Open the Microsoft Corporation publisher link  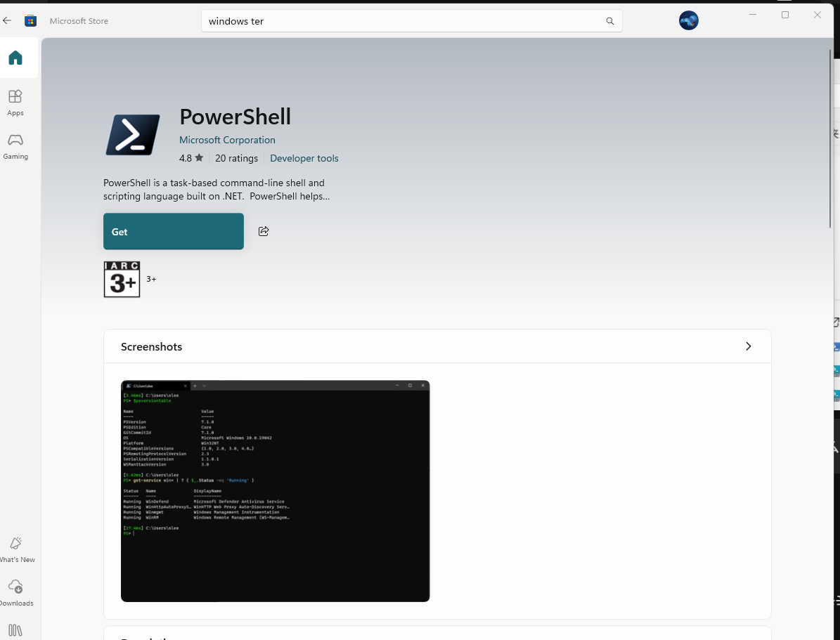click(x=227, y=140)
